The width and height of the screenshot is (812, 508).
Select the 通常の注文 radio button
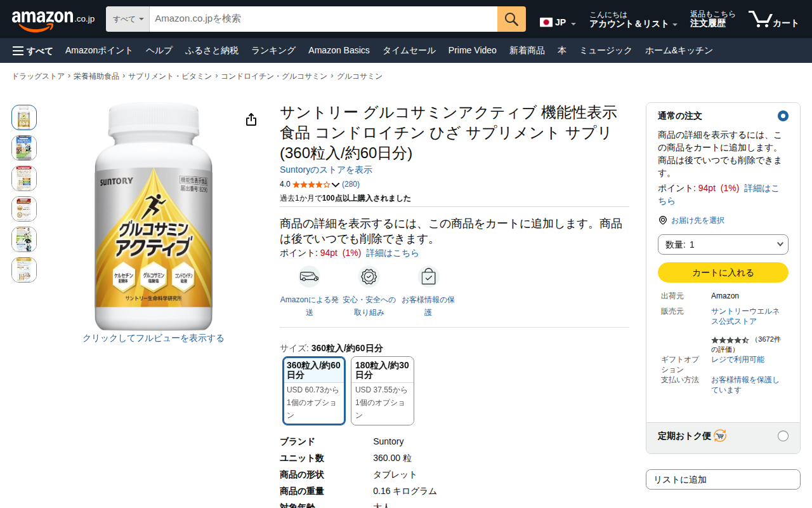click(783, 116)
